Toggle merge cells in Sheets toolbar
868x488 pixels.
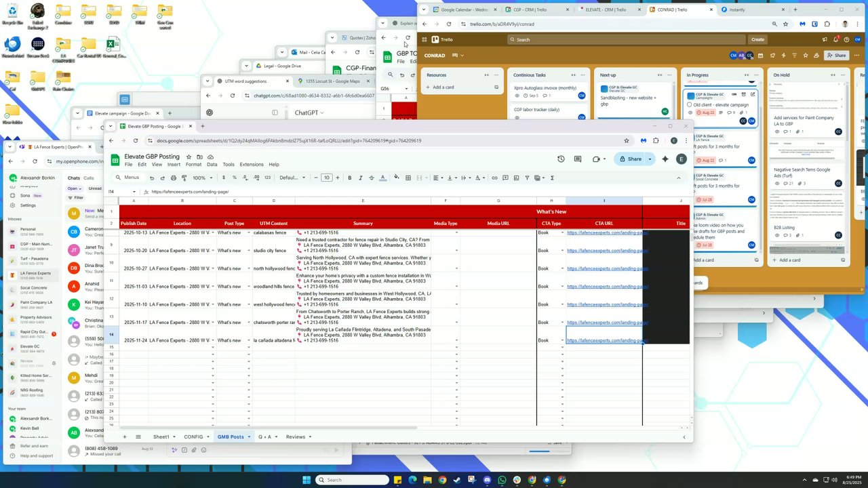coord(420,178)
